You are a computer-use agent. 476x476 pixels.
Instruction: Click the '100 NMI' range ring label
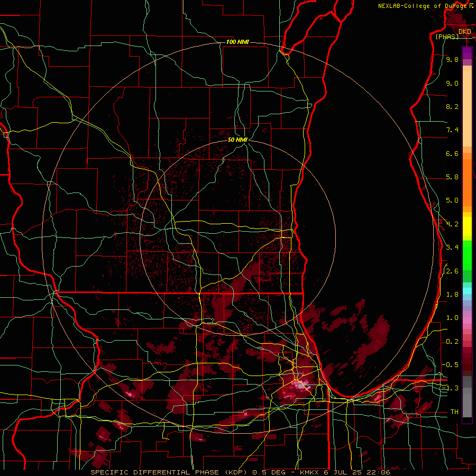237,42
